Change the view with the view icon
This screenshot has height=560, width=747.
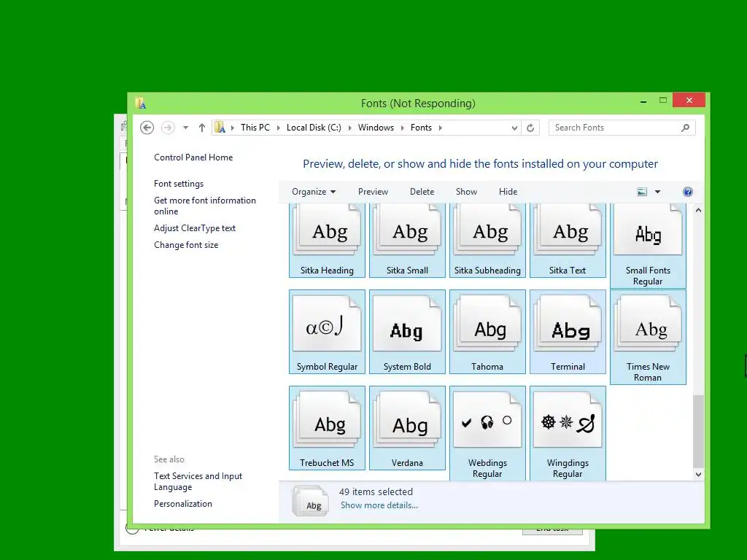(x=642, y=192)
